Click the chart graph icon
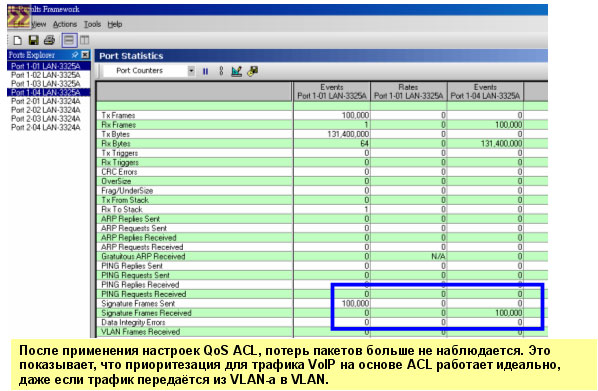The height and width of the screenshot is (391, 598). (x=236, y=71)
